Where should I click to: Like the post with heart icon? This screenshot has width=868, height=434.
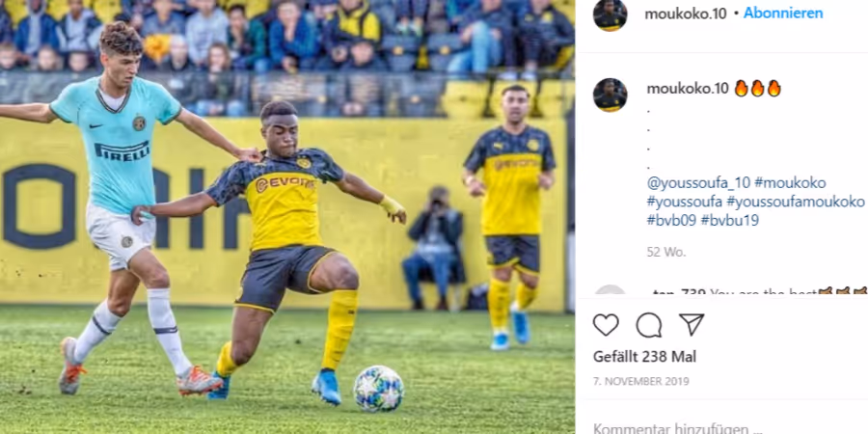(606, 324)
